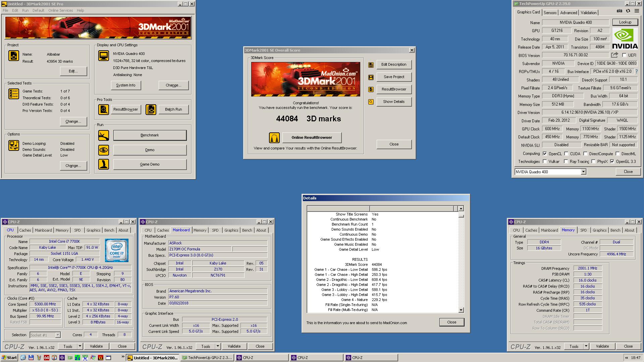Open the Tools dropdown arrow in the Memory CPU-Z window
The height and width of the screenshot is (362, 644).
tap(586, 346)
